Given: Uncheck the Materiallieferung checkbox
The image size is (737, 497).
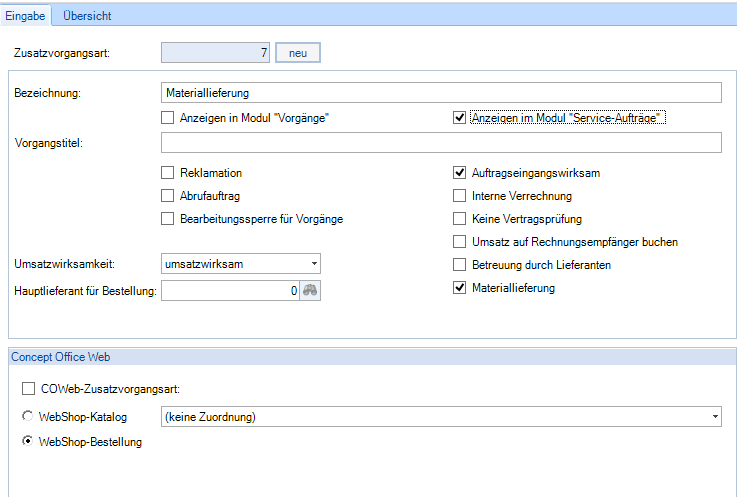Looking at the screenshot, I should click(460, 288).
